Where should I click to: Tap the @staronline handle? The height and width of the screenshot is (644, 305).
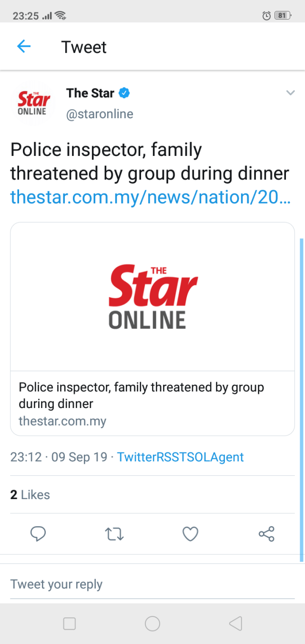pyautogui.click(x=100, y=114)
